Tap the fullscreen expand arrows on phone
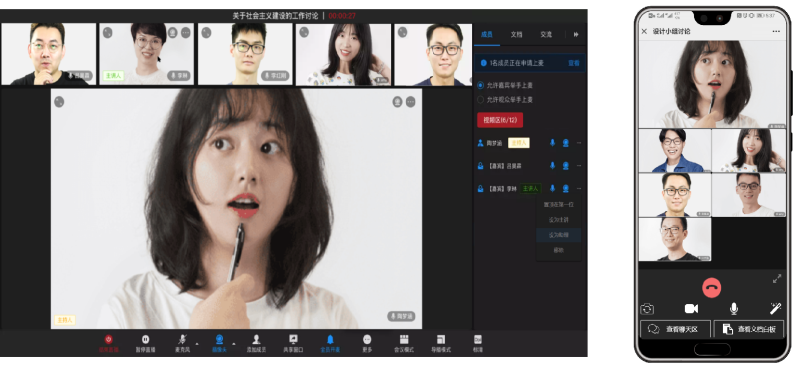 (x=777, y=279)
